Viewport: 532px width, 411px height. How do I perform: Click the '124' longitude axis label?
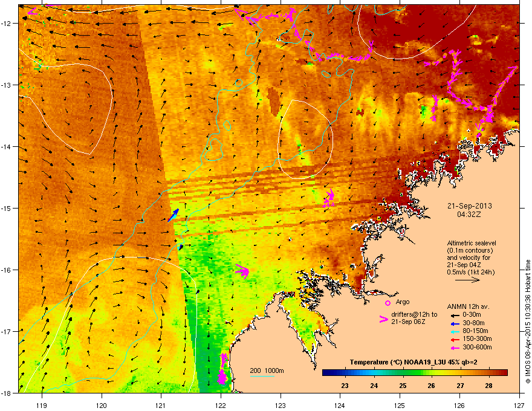[340, 405]
